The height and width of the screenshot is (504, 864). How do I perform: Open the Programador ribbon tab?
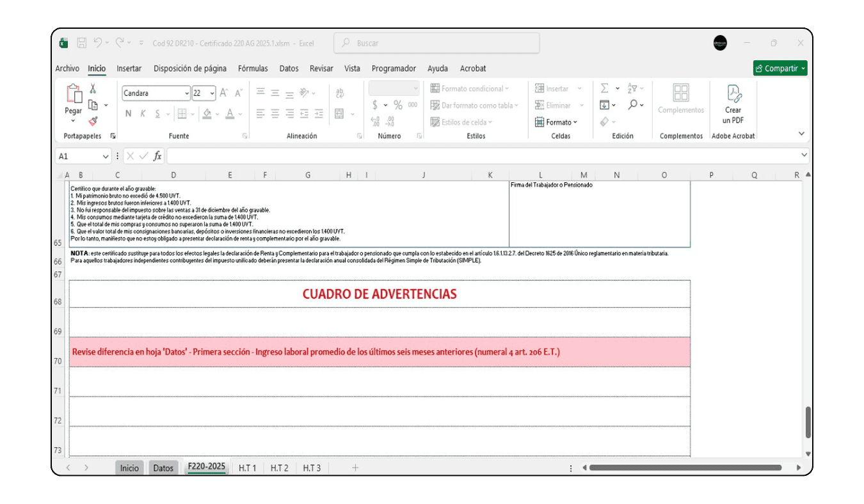click(x=392, y=68)
